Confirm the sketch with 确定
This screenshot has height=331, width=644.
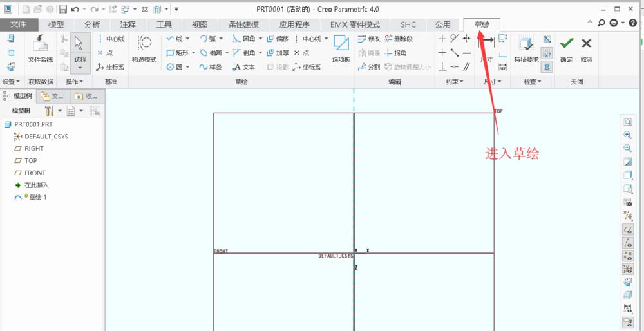click(566, 50)
